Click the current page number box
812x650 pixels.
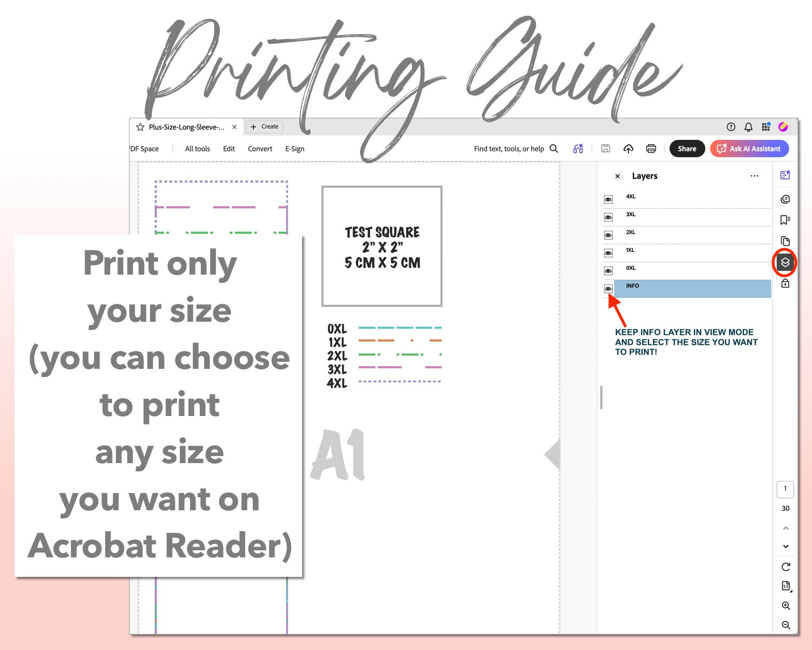pos(785,489)
